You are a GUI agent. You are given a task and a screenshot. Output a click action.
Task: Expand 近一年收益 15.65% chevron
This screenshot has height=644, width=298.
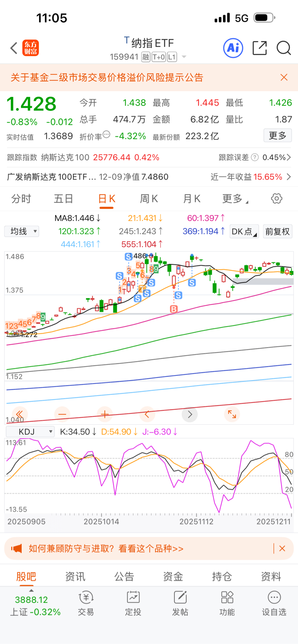pyautogui.click(x=289, y=177)
